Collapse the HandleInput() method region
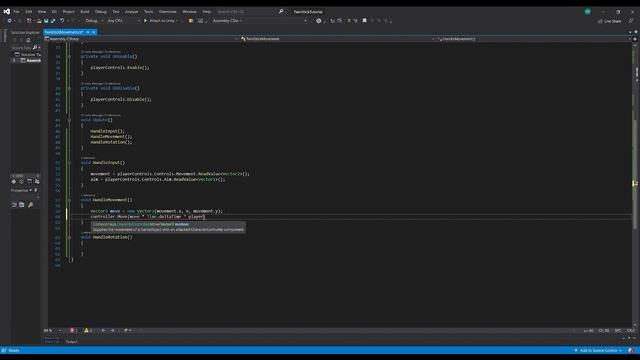This screenshot has height=360, width=640. pos(69,162)
